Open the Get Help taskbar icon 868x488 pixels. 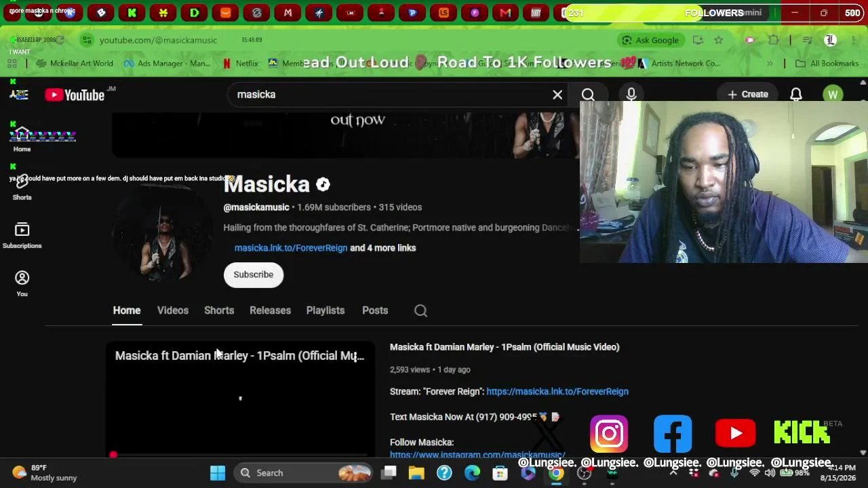(444, 473)
